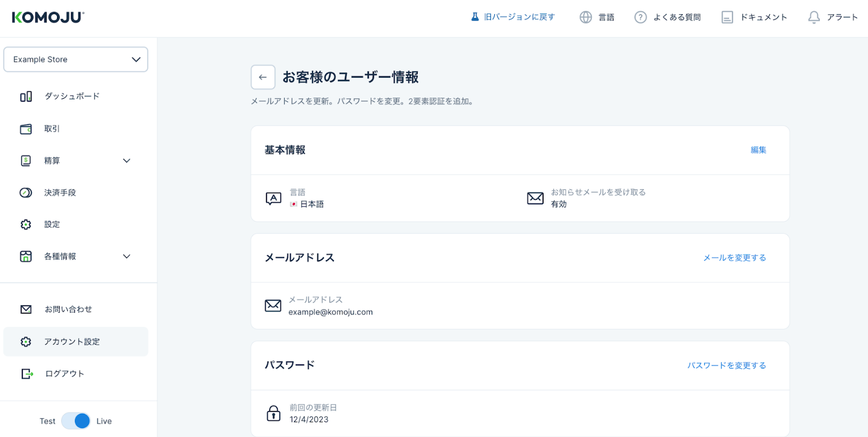This screenshot has height=437, width=868.
Task: Click the パスワードを変更する link
Action: [x=726, y=365]
